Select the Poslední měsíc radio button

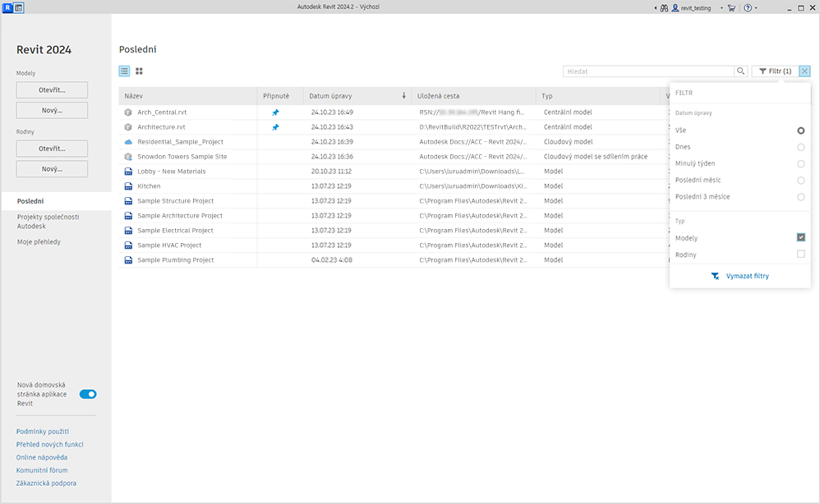[800, 181]
